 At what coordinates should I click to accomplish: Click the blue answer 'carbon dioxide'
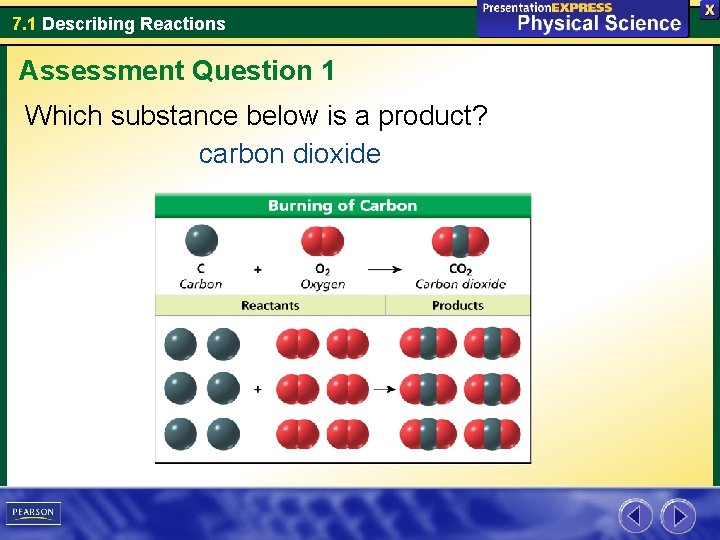tap(290, 153)
